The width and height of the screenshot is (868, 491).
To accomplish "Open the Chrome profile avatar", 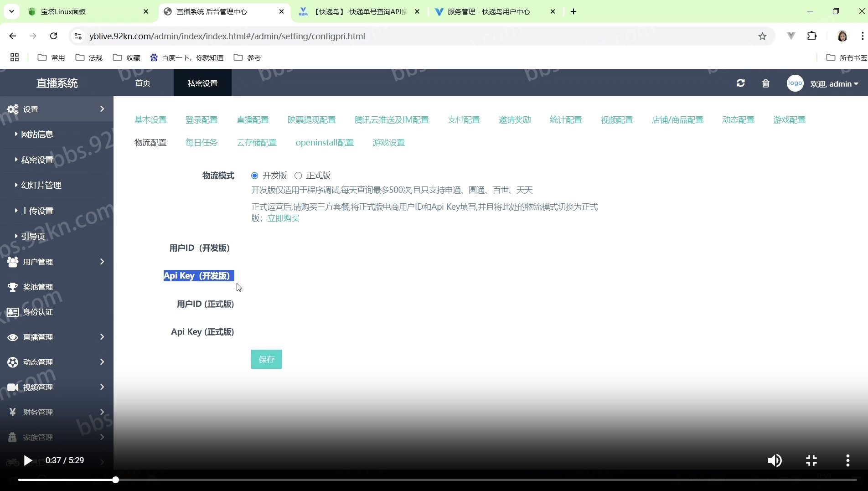I will 842,36.
